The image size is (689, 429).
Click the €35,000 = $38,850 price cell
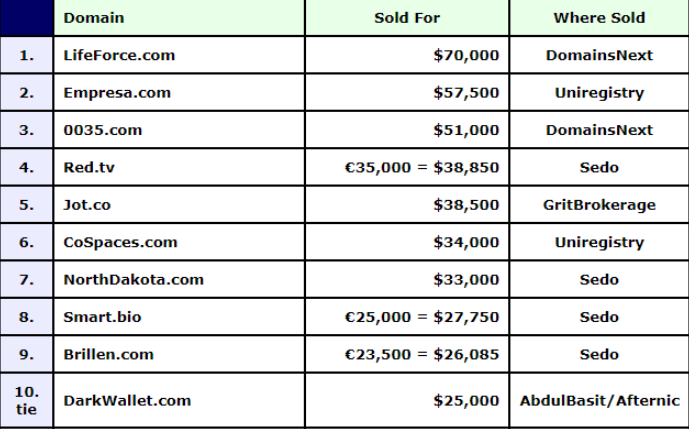pos(407,167)
